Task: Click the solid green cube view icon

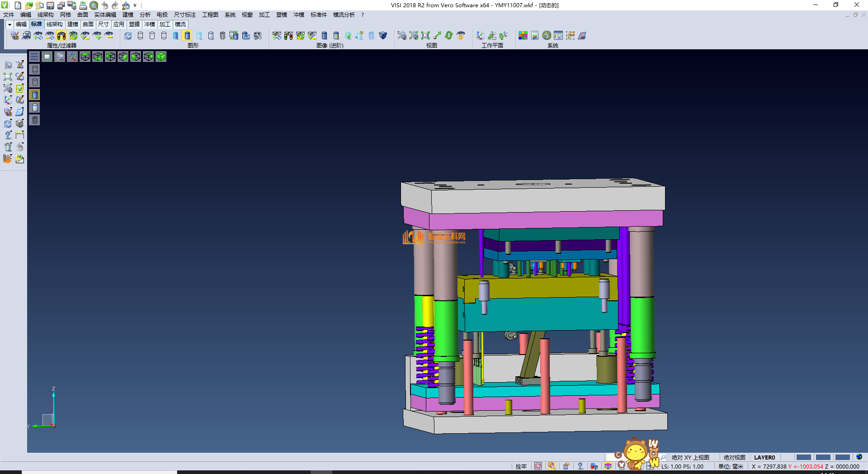Action: [x=161, y=57]
